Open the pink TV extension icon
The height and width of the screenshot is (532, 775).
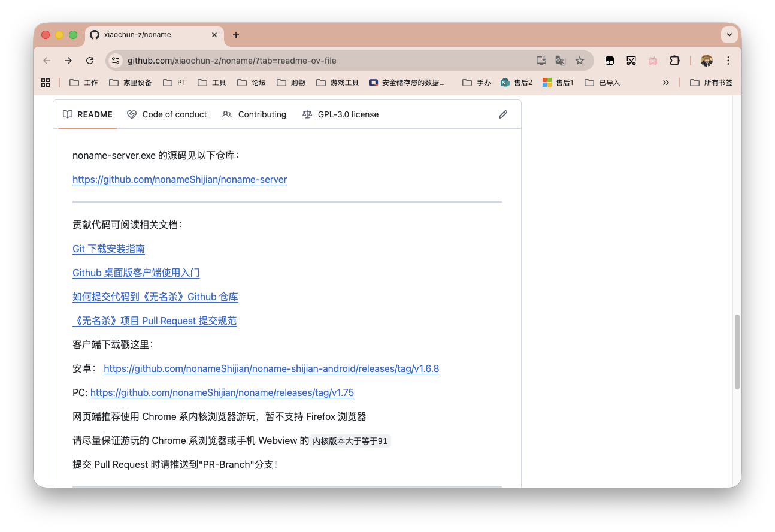click(653, 61)
